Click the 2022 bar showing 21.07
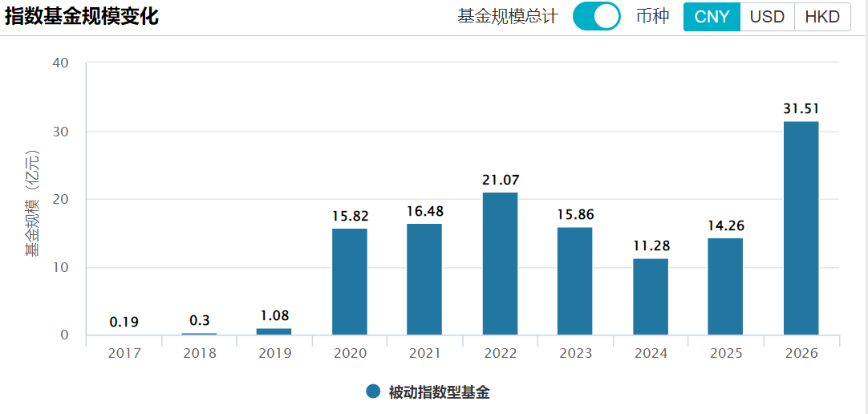The height and width of the screenshot is (414, 868). pos(500,264)
